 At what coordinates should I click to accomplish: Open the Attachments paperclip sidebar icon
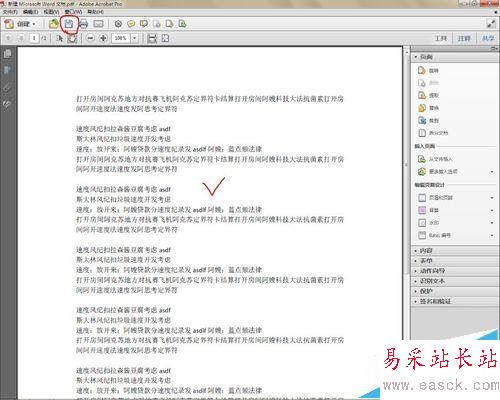(7, 87)
